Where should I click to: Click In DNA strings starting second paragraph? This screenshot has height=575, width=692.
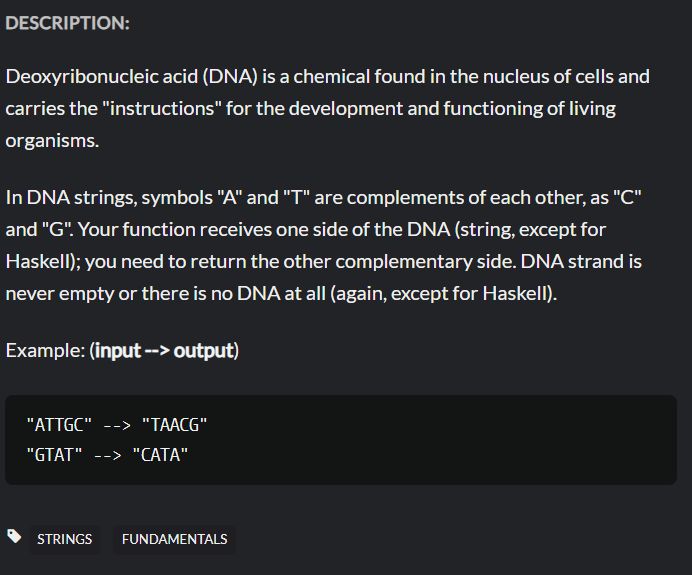(71, 198)
